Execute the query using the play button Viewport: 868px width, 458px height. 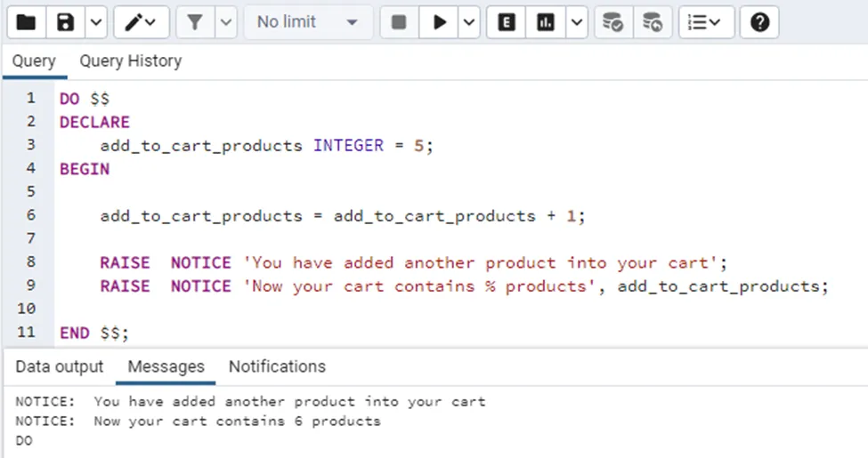point(440,22)
